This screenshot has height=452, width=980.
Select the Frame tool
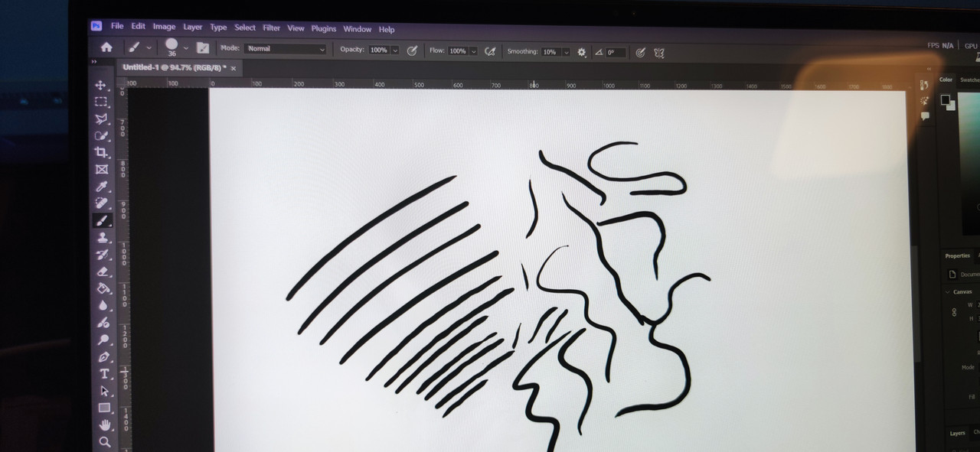click(x=102, y=169)
